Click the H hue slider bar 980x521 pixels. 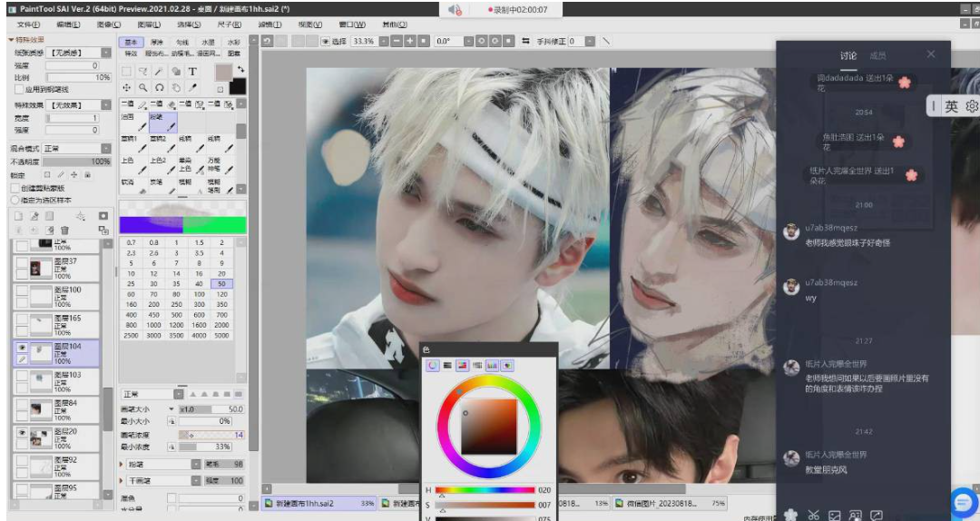coord(487,490)
